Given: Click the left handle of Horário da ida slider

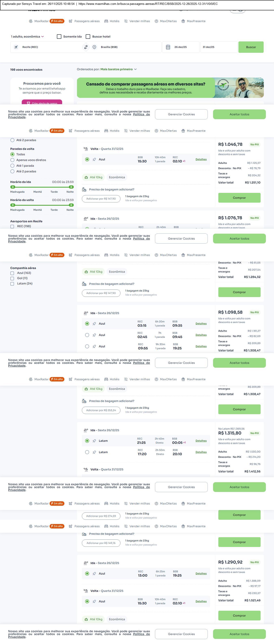Looking at the screenshot, I should click(x=13, y=187).
